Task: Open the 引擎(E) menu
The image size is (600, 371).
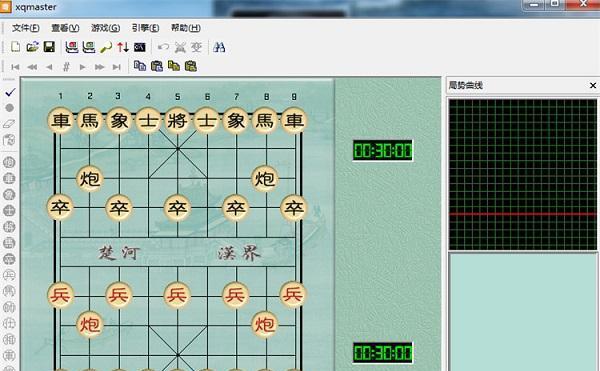Action: pos(145,28)
